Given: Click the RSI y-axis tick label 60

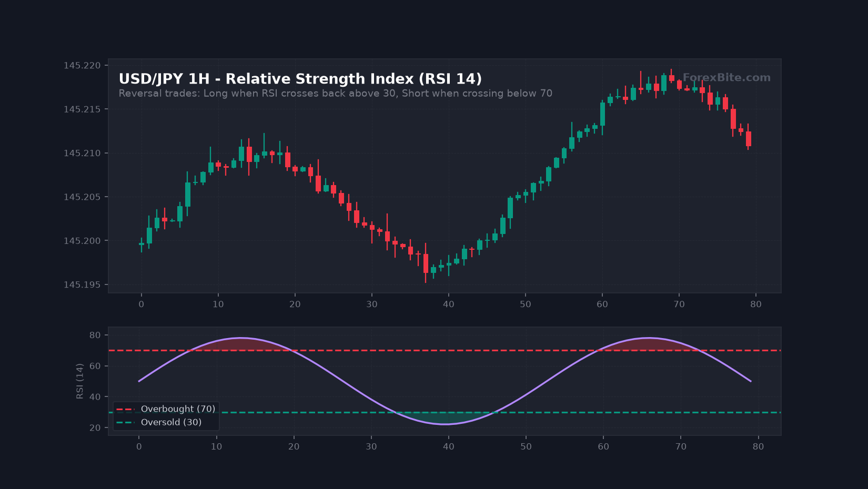Looking at the screenshot, I should [95, 366].
